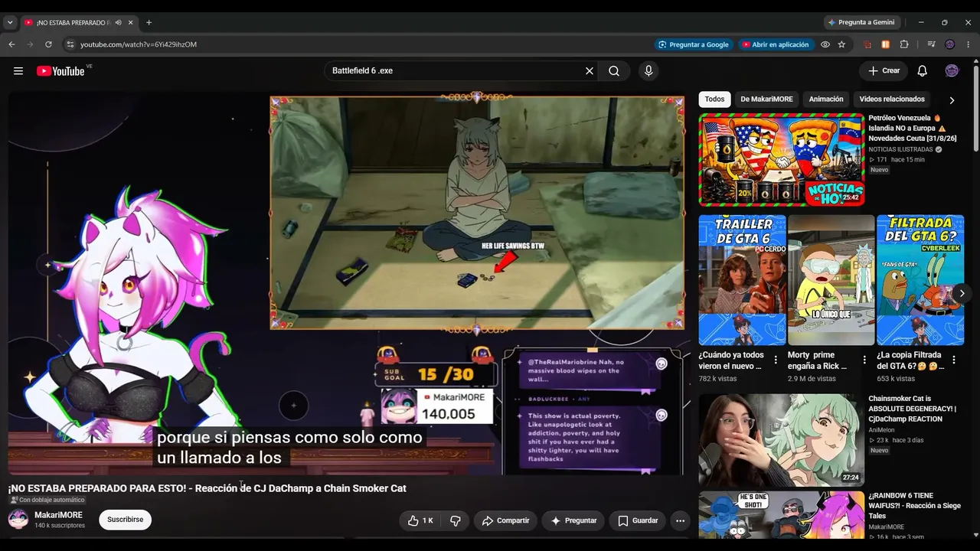Screen dimensions: 980x551
Task: Open the MakariMORE channel name below the video
Action: point(58,515)
